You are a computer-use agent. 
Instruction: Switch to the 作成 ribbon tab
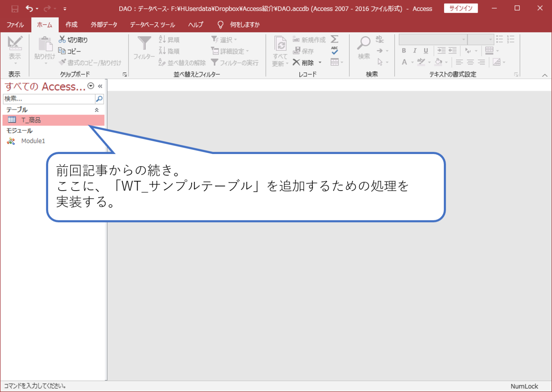point(72,24)
